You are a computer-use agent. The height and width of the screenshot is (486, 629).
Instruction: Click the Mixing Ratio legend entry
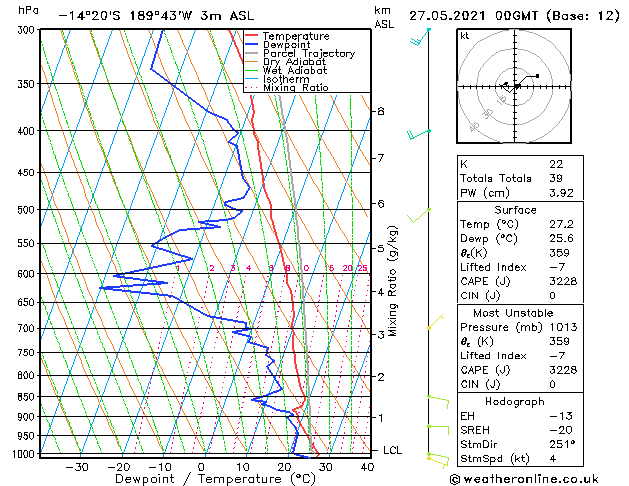(296, 87)
